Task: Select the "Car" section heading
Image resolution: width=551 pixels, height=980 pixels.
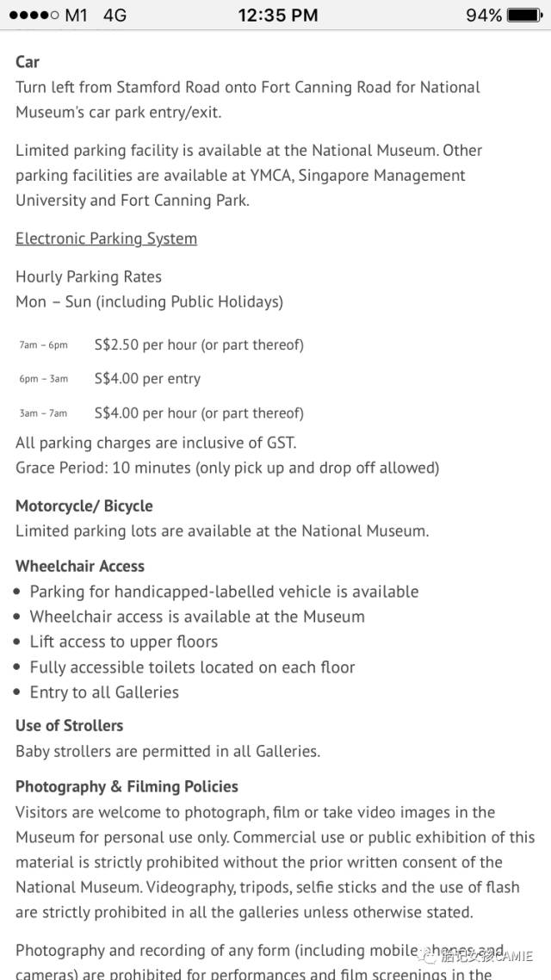Action: pos(28,62)
